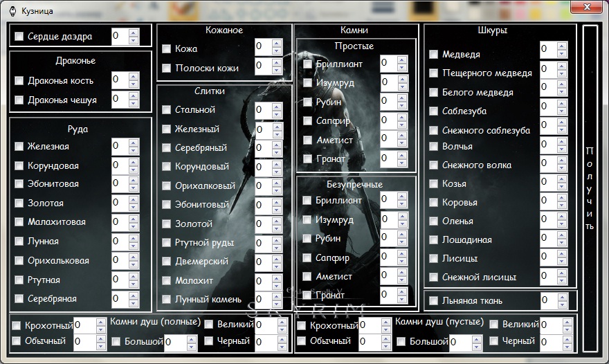Screen dimensions: 609x364
Task: Toggle the Железный ingot checkbox
Action: point(166,129)
